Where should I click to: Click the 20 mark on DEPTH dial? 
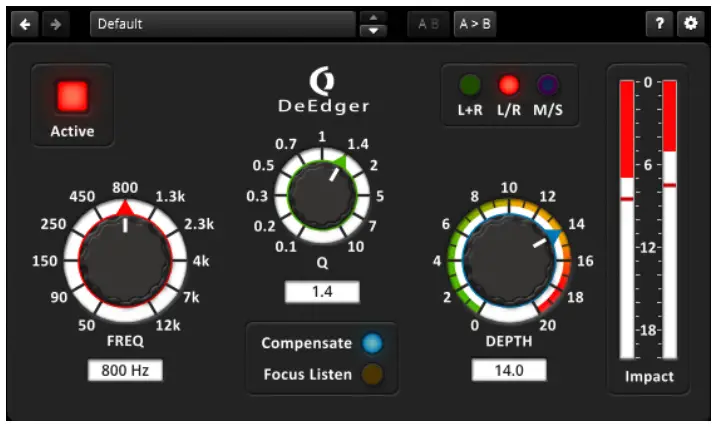[x=547, y=326]
